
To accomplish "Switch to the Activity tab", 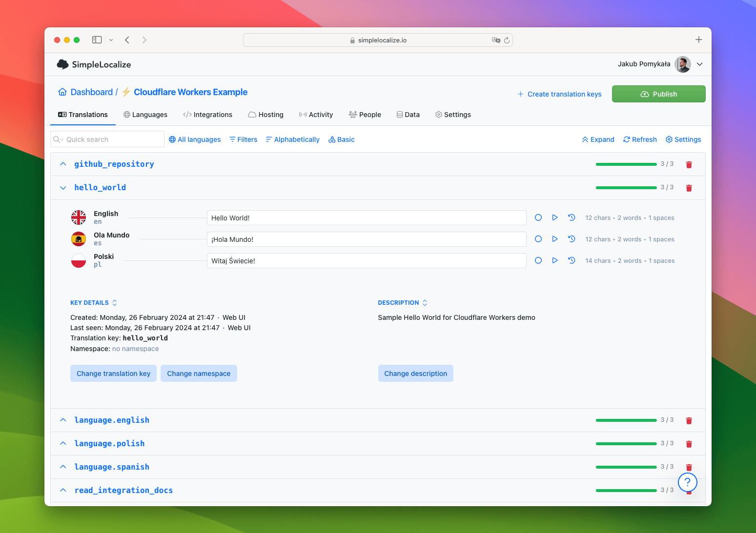I will tap(316, 115).
